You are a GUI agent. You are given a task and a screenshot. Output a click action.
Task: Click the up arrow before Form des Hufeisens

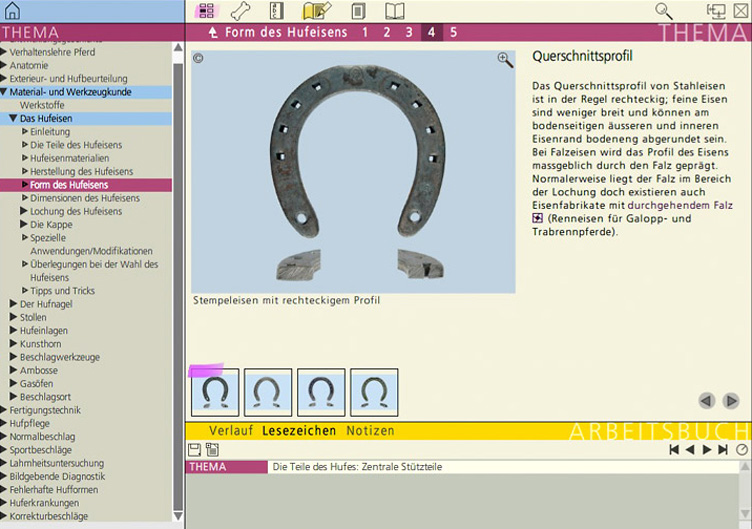pyautogui.click(x=212, y=33)
